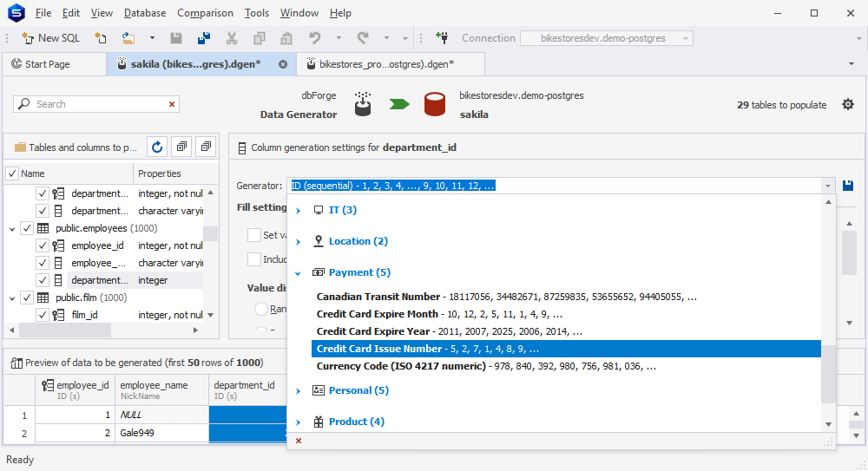Click the paste clipboard icon
This screenshot has width=868, height=471.
286,38
